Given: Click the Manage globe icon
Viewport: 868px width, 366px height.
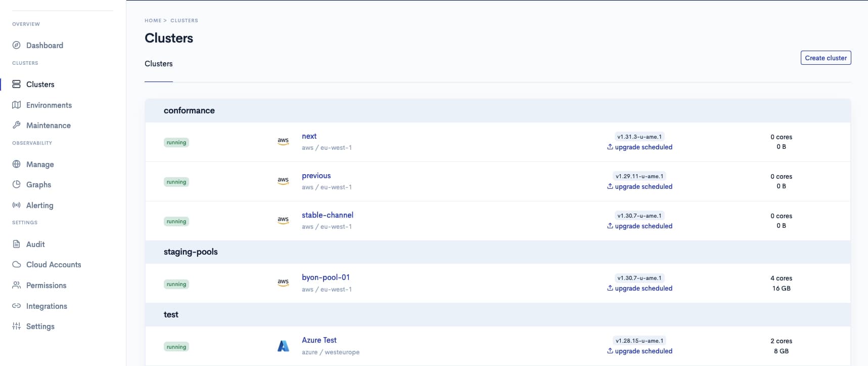Looking at the screenshot, I should pyautogui.click(x=17, y=164).
